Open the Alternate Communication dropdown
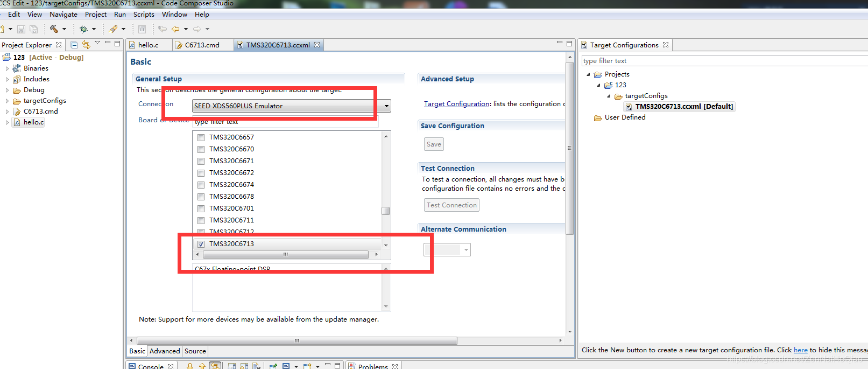Viewport: 868px width, 369px height. pos(466,250)
